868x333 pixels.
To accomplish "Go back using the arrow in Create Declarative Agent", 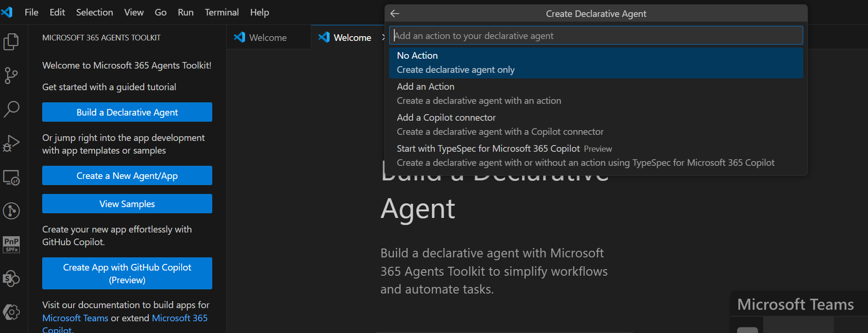I will pyautogui.click(x=395, y=14).
